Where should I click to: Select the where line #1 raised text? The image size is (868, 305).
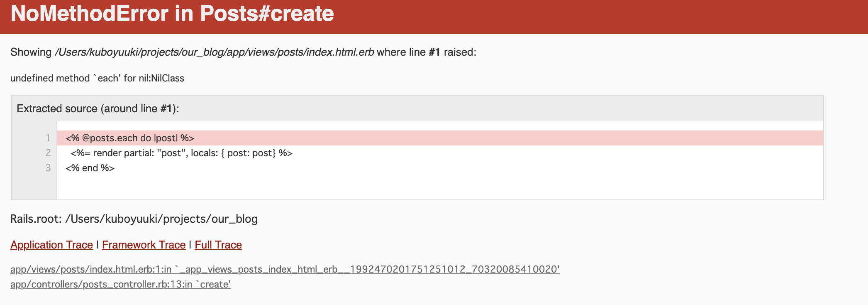pyautogui.click(x=427, y=52)
